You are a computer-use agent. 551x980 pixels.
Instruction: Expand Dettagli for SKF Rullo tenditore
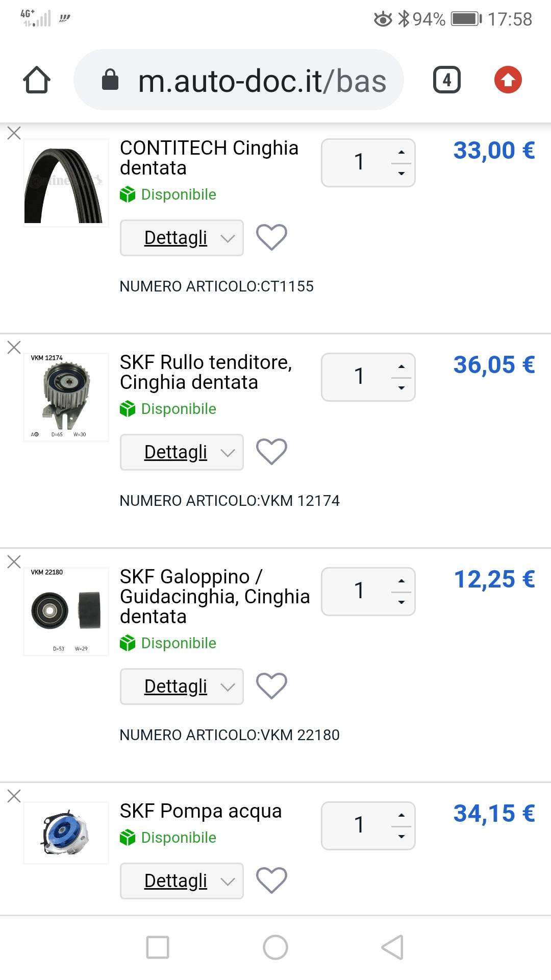point(182,452)
